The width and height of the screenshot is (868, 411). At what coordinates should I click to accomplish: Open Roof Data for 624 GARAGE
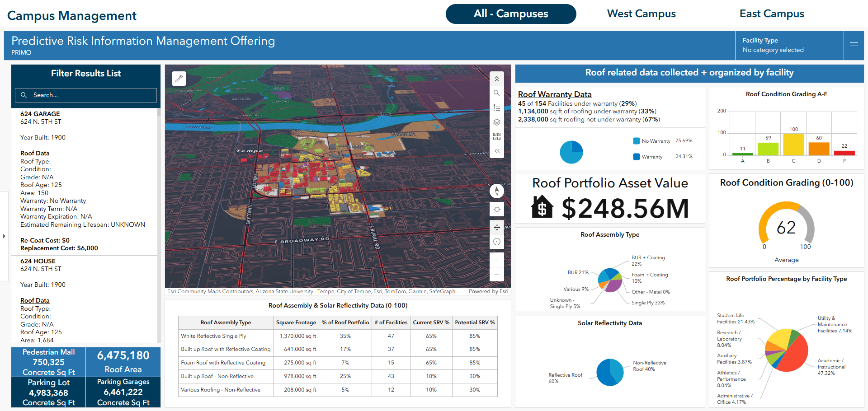coord(35,153)
